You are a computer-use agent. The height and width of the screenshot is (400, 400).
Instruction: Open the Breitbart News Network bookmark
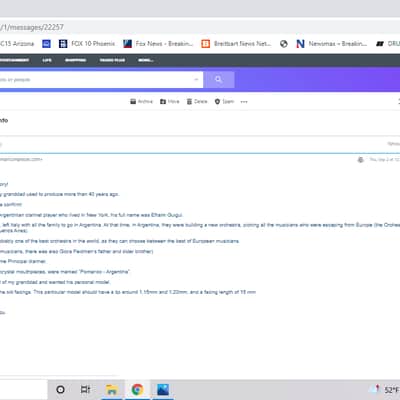click(x=236, y=44)
